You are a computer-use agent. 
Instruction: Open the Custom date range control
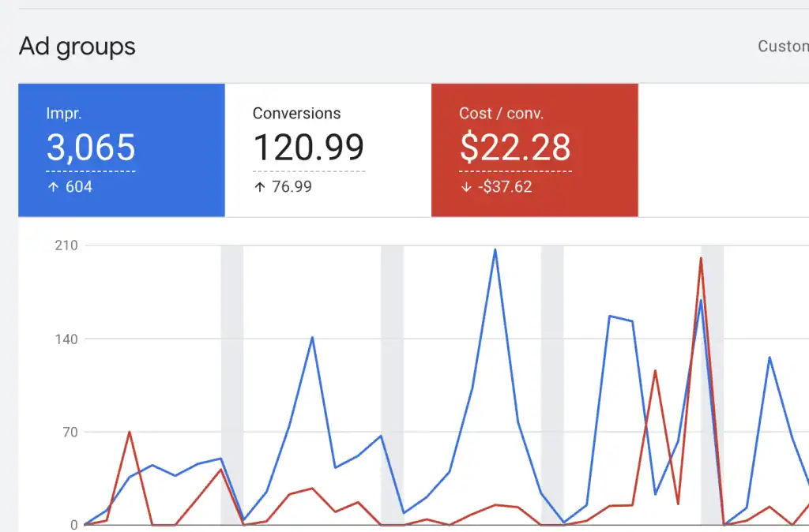pos(783,47)
